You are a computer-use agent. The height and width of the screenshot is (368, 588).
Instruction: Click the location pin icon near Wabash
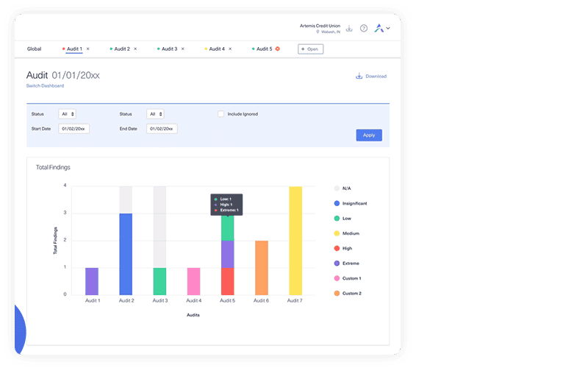(x=318, y=32)
